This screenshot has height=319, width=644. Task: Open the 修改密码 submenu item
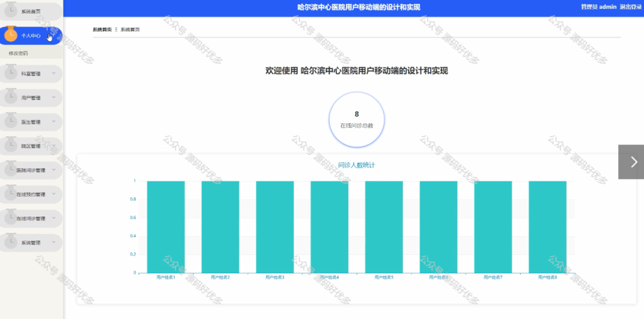point(18,53)
